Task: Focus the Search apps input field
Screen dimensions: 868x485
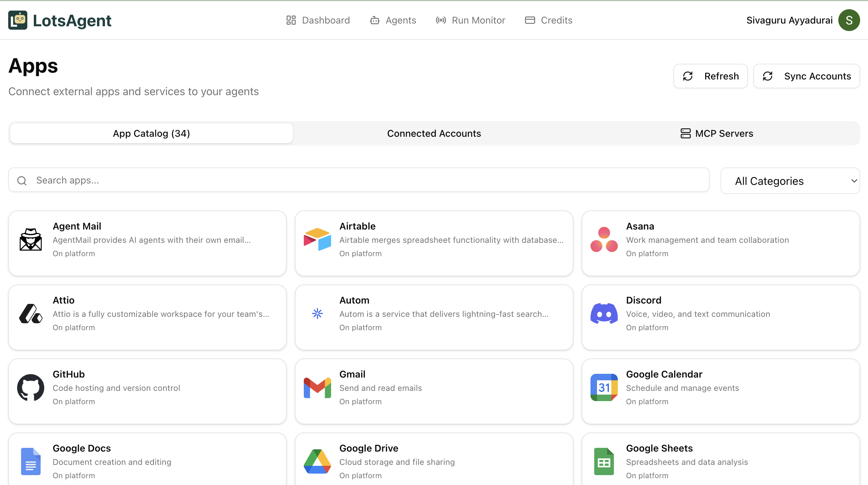Action: point(358,180)
